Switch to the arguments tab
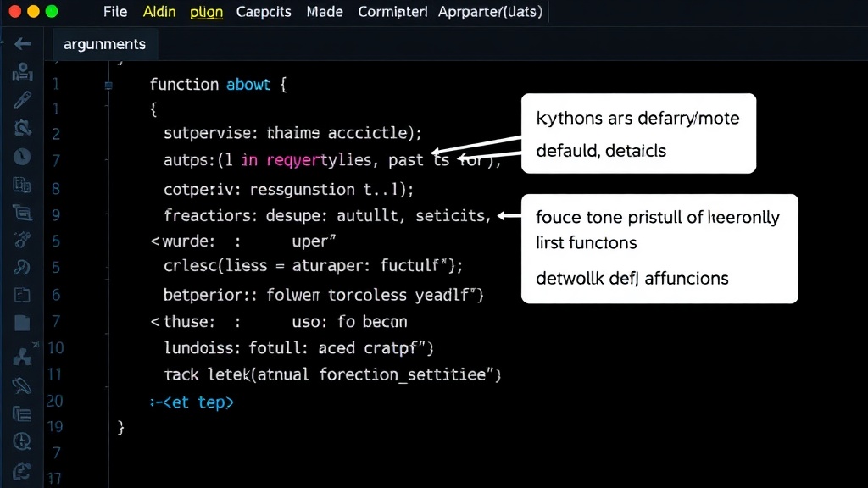Viewport: 868px width, 488px height. coord(104,44)
